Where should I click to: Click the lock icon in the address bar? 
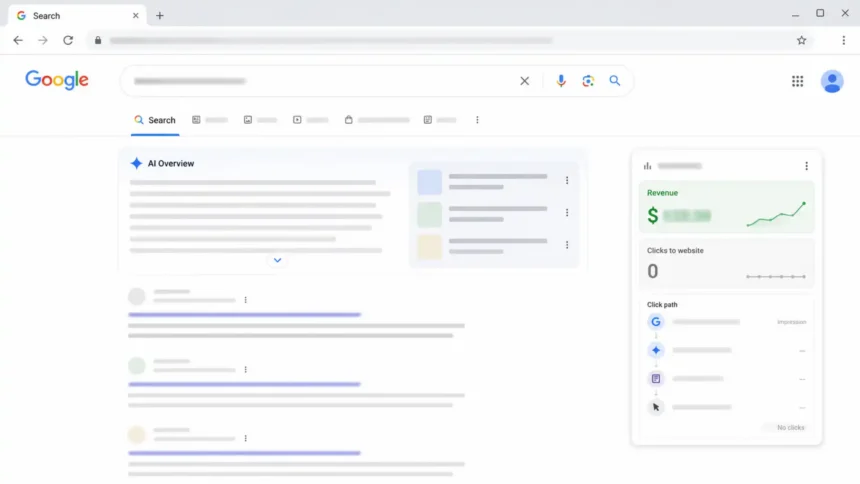[98, 40]
